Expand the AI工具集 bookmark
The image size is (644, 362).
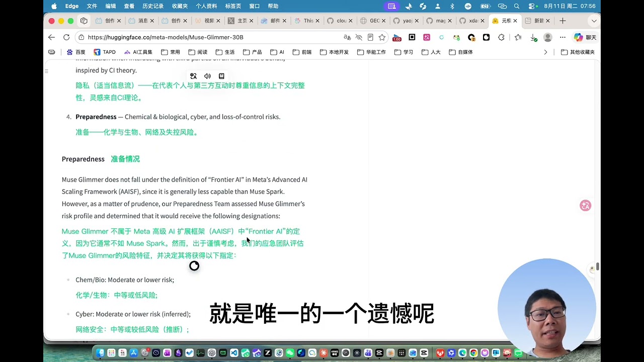pos(138,52)
